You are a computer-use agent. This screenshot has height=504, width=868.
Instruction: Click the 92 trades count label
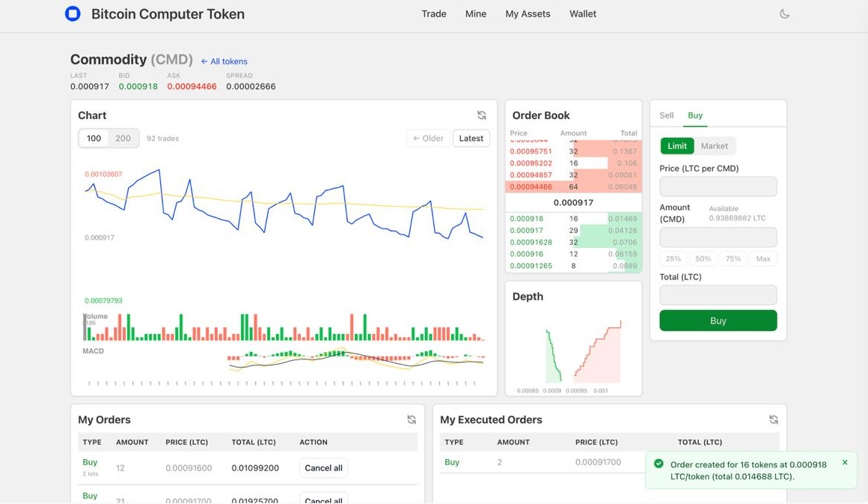163,139
